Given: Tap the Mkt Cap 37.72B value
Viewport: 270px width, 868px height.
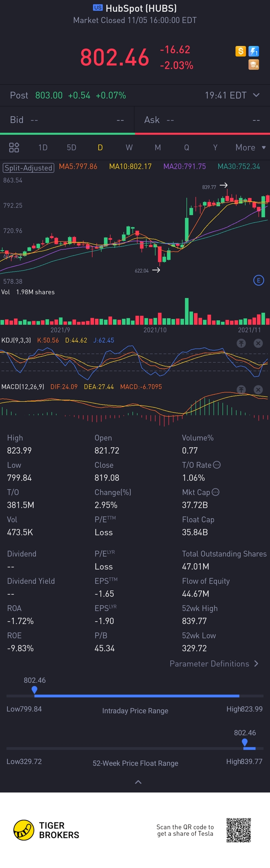Looking at the screenshot, I should (195, 505).
